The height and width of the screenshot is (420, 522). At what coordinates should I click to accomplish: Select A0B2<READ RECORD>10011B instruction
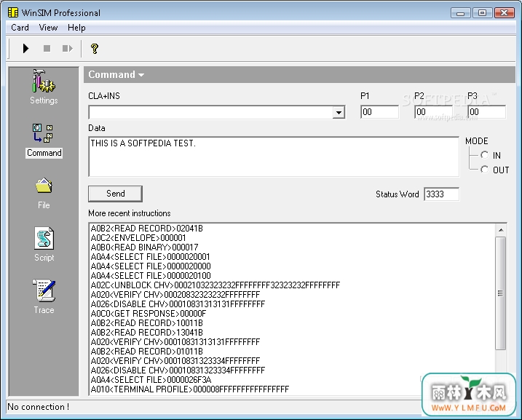(x=147, y=322)
